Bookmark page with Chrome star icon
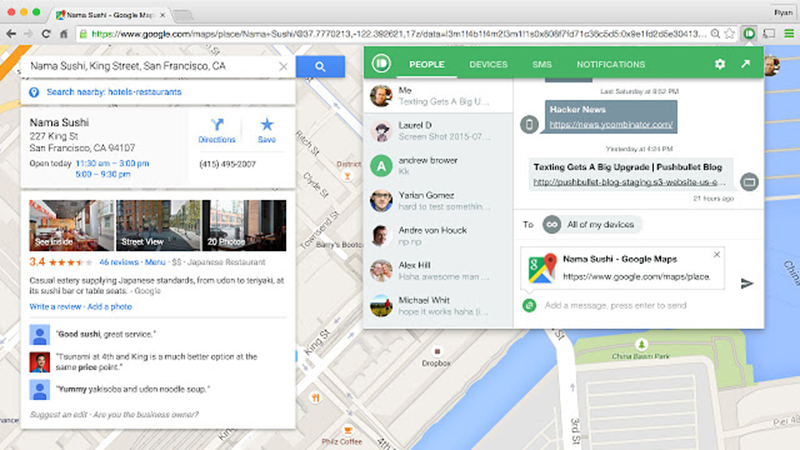Viewport: 800px width, 450px height. click(730, 34)
